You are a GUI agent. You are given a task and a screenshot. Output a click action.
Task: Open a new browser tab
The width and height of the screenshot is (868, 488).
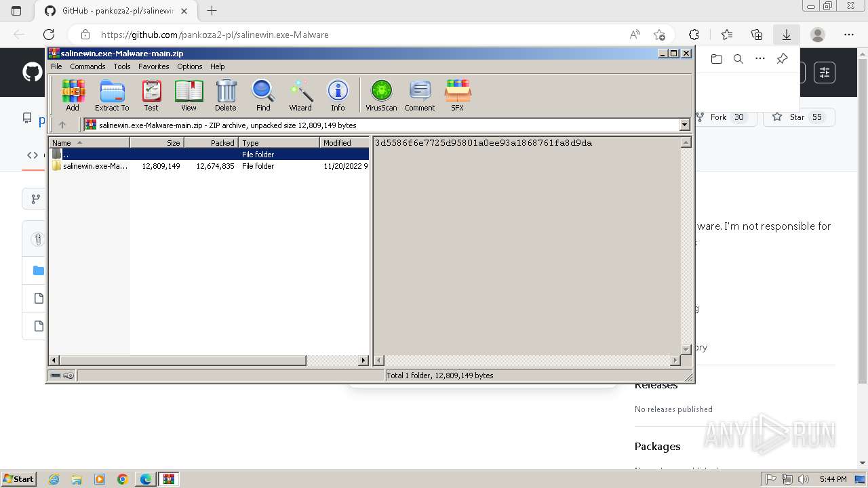(x=212, y=11)
